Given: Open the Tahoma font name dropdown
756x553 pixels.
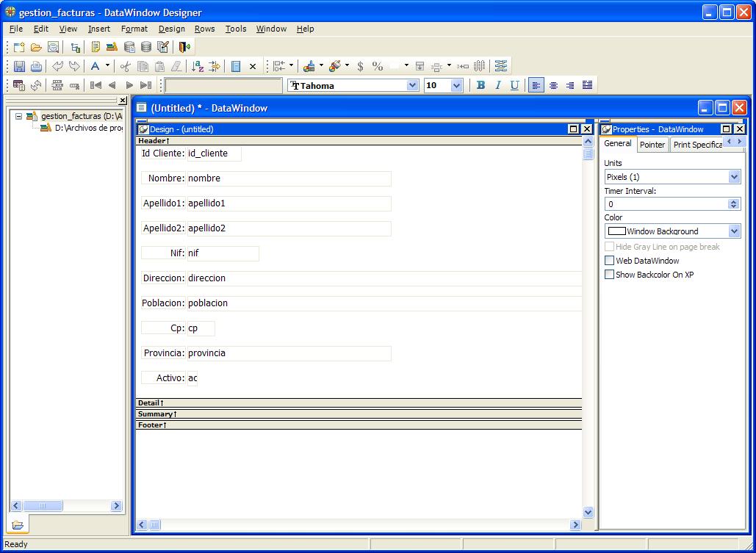Looking at the screenshot, I should [412, 85].
